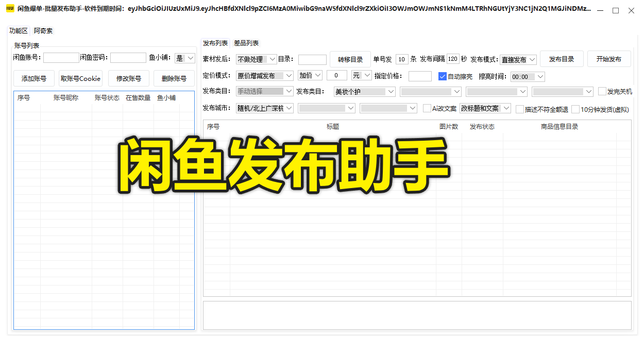Expand the 定价模式 dropdown 原价增减发布

[x=264, y=76]
